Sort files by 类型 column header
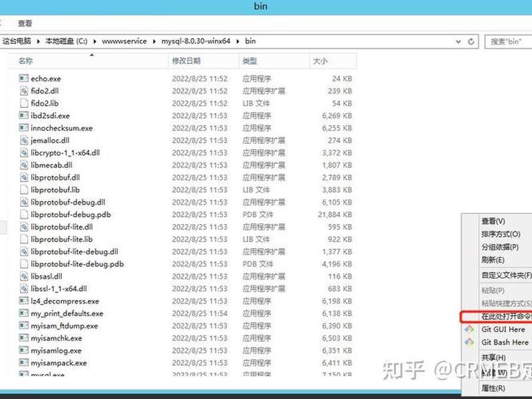The height and width of the screenshot is (399, 532). (x=274, y=61)
